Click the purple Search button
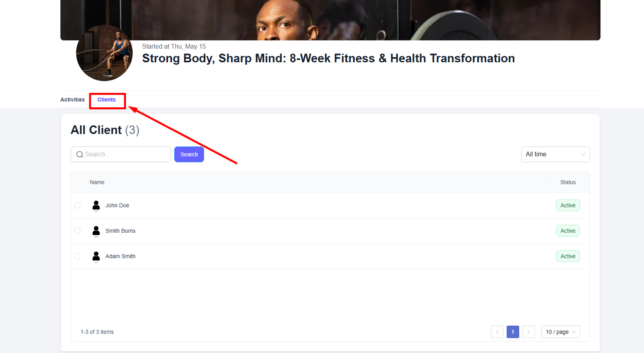The width and height of the screenshot is (644, 353). pos(189,154)
